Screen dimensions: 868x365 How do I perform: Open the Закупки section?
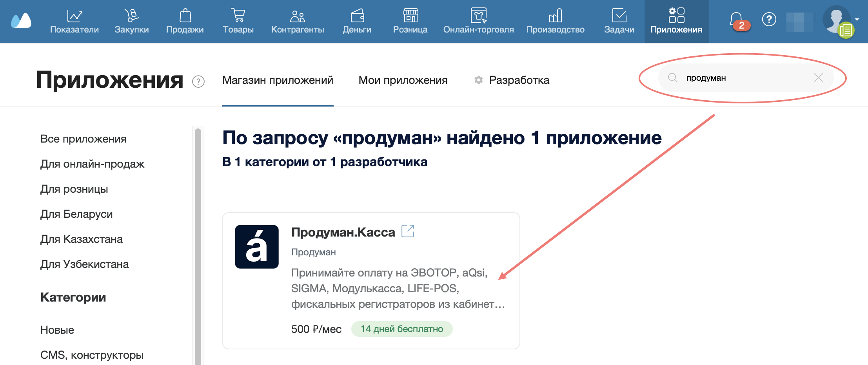(x=132, y=21)
